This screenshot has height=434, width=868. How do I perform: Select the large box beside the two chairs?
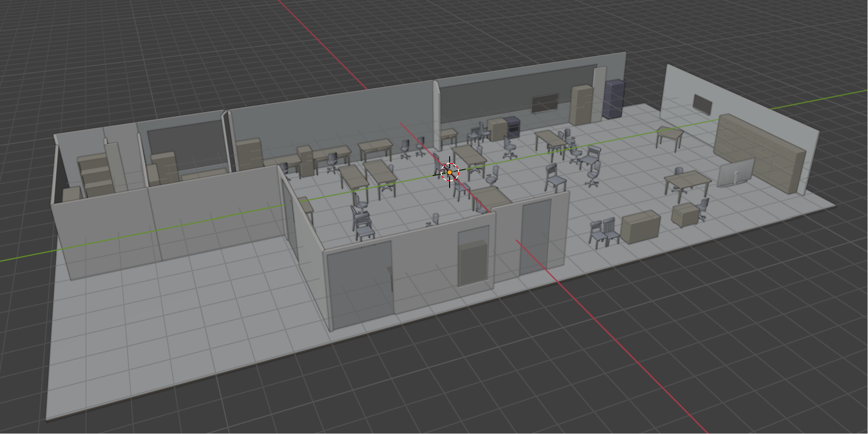click(x=640, y=227)
